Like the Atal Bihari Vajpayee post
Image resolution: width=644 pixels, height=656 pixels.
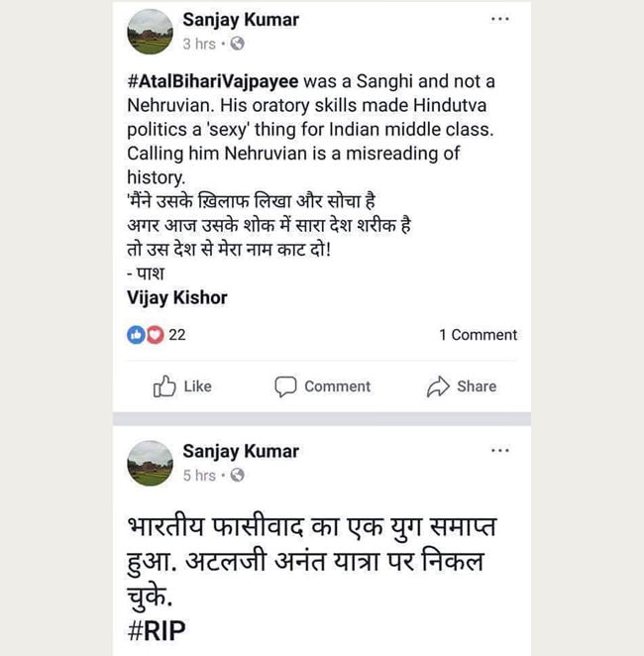tap(182, 386)
